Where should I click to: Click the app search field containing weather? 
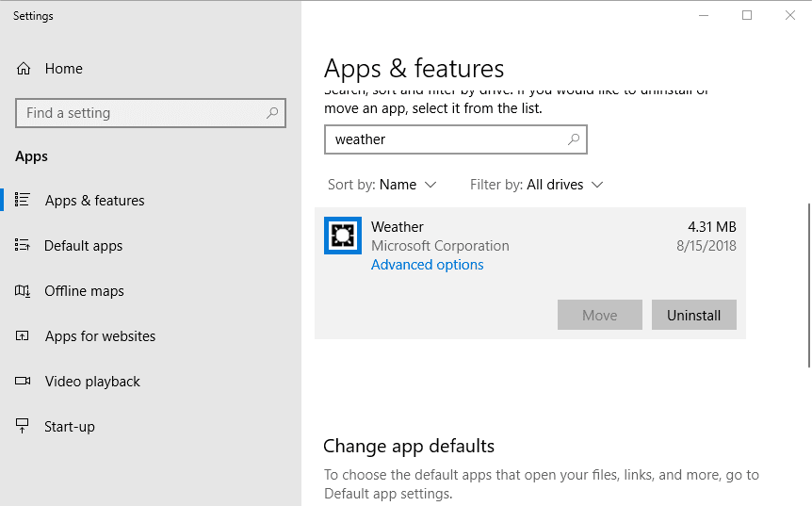pos(456,139)
